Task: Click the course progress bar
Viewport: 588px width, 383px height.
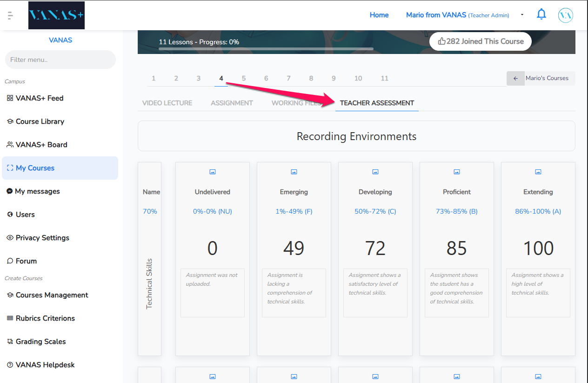Action: tap(266, 48)
